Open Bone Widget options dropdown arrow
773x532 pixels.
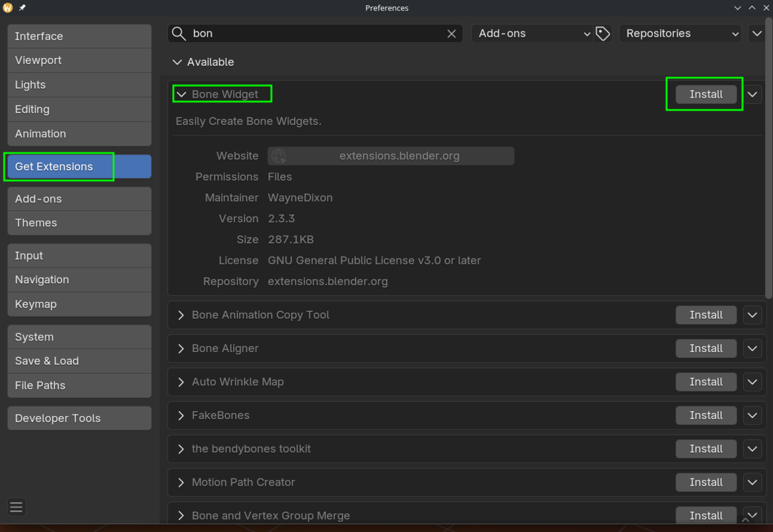(752, 94)
